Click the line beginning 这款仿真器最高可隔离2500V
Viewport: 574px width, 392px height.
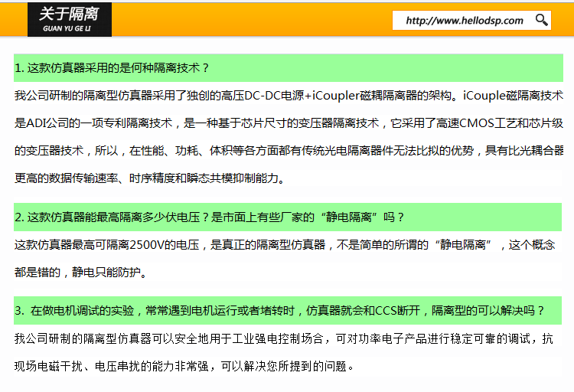pos(285,245)
